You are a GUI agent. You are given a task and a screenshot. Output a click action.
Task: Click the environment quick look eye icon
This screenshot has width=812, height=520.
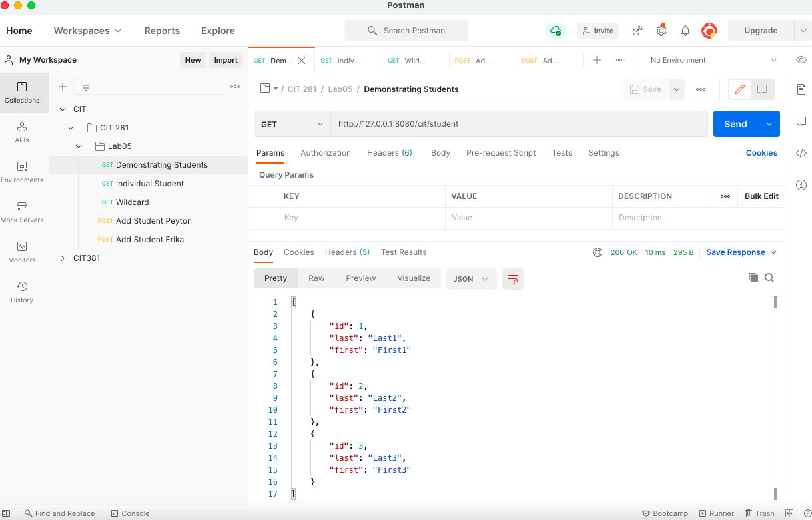(x=801, y=60)
